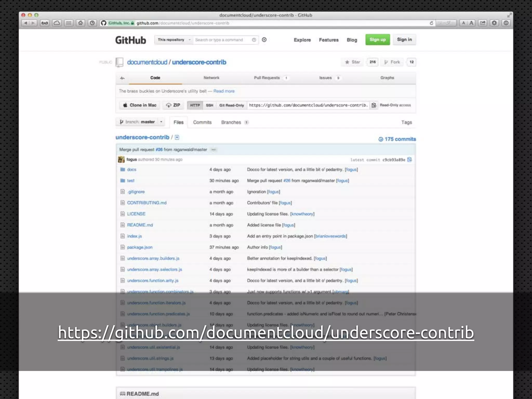Open Safari Reading List glasses icon
The height and width of the screenshot is (399, 532).
tap(45, 23)
